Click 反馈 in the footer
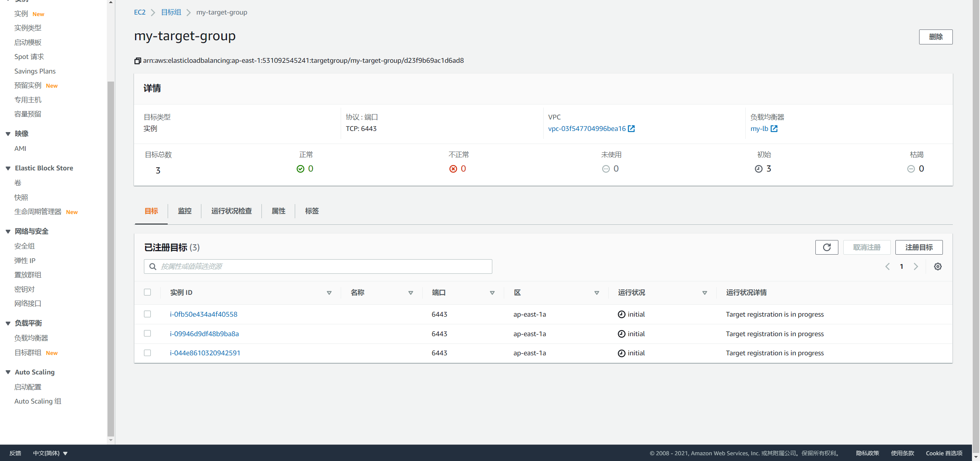 (15, 453)
